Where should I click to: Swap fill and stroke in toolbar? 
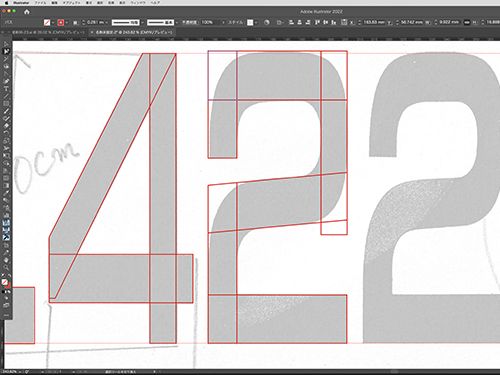click(9, 276)
